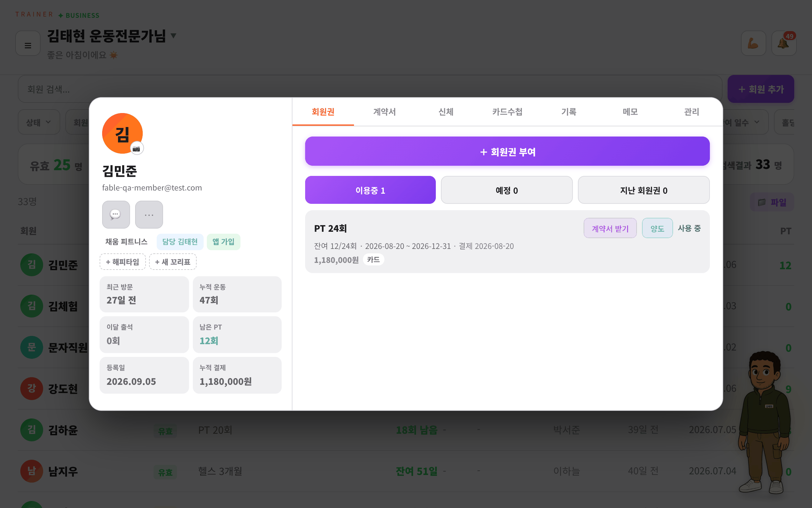Click the + 회원권 부여 button
Viewport: 812px width, 508px height.
coord(507,151)
